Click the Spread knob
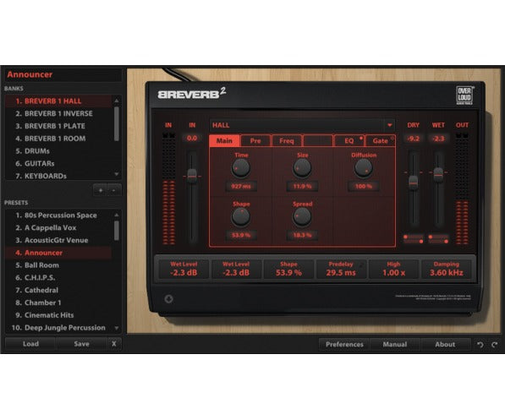 pyautogui.click(x=302, y=217)
